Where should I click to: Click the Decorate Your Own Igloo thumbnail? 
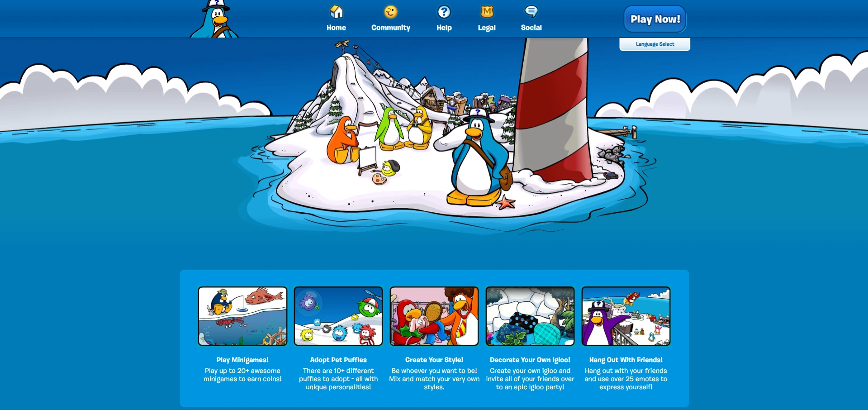pos(530,316)
